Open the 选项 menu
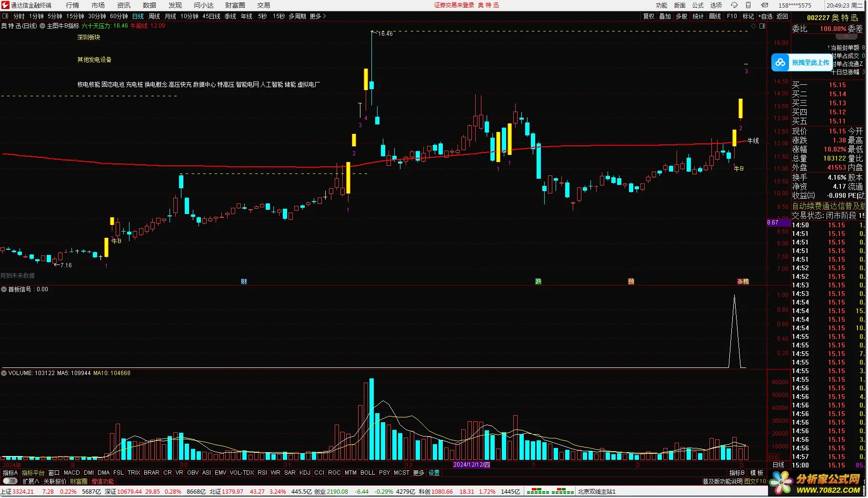The height and width of the screenshot is (498, 868). [716, 5]
